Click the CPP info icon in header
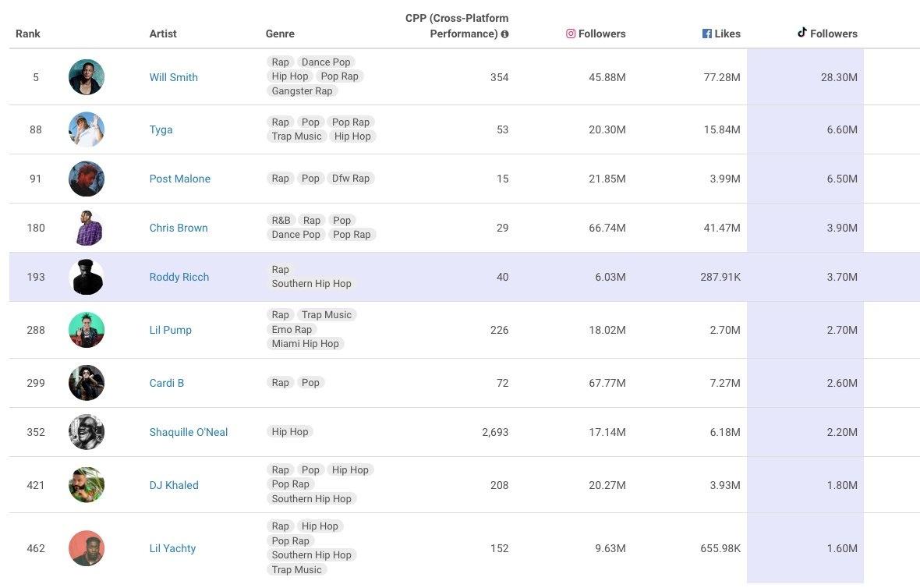Image resolution: width=920 pixels, height=588 pixels. pyautogui.click(x=504, y=34)
